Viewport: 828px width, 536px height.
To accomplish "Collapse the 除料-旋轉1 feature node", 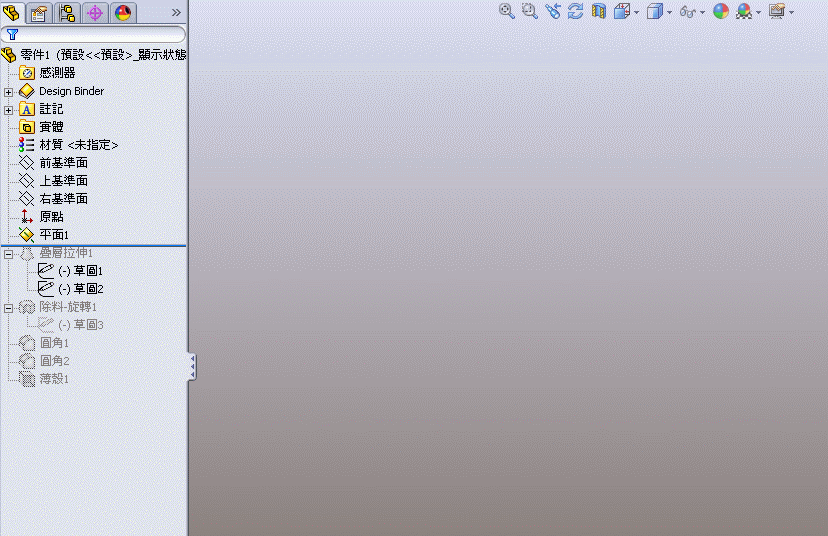I will [x=8, y=308].
